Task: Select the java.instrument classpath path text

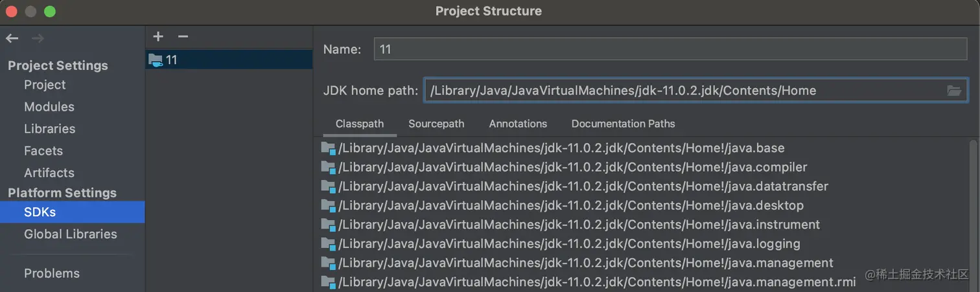Action: click(x=579, y=225)
